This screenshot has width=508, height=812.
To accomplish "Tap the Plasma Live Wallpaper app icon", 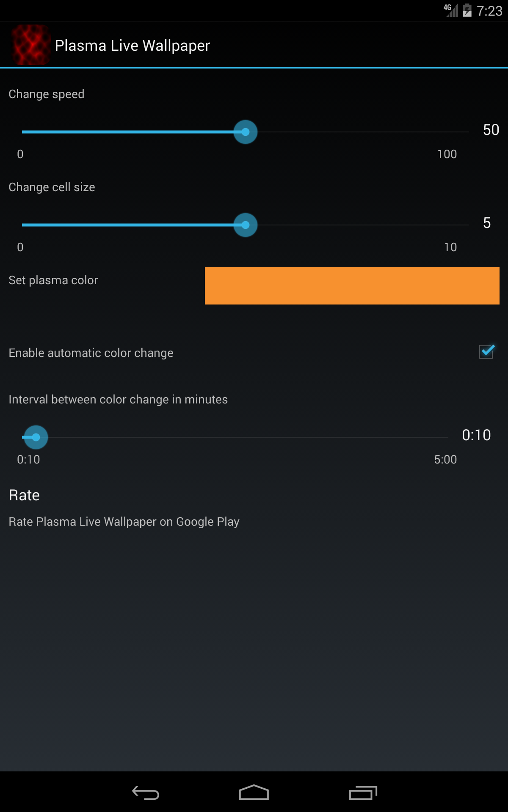I will coord(31,45).
